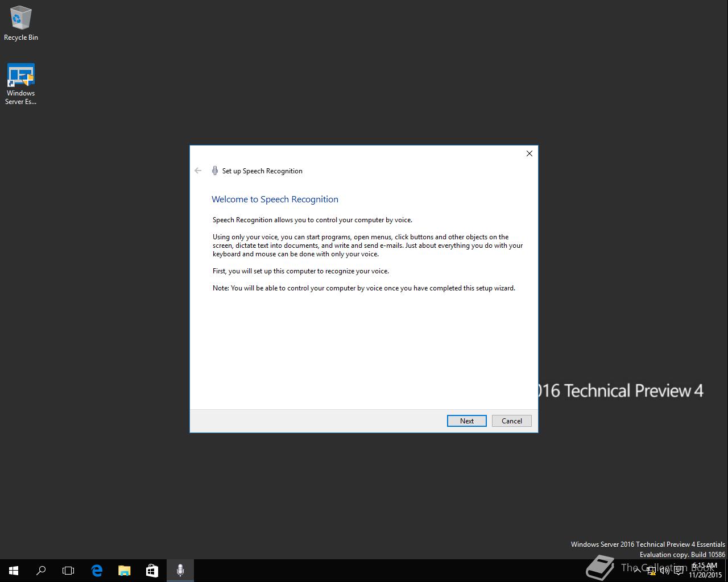The height and width of the screenshot is (582, 728).
Task: Launch Microsoft Edge from taskbar
Action: click(97, 571)
